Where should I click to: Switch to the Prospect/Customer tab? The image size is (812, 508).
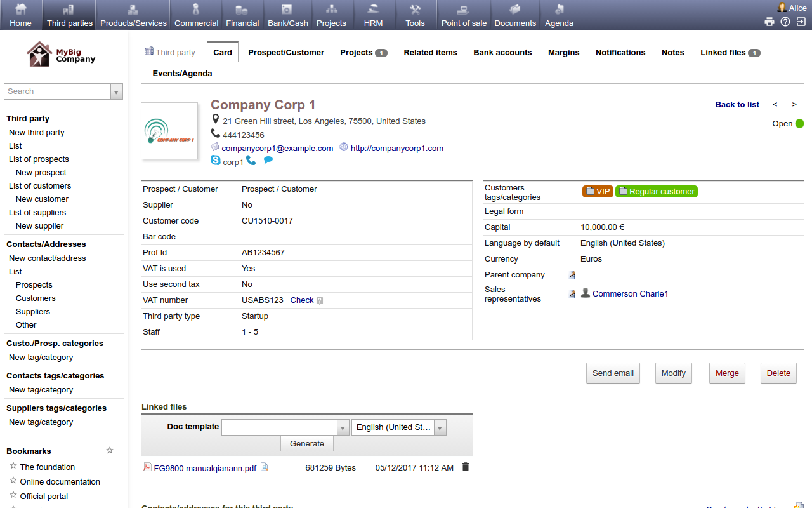286,53
